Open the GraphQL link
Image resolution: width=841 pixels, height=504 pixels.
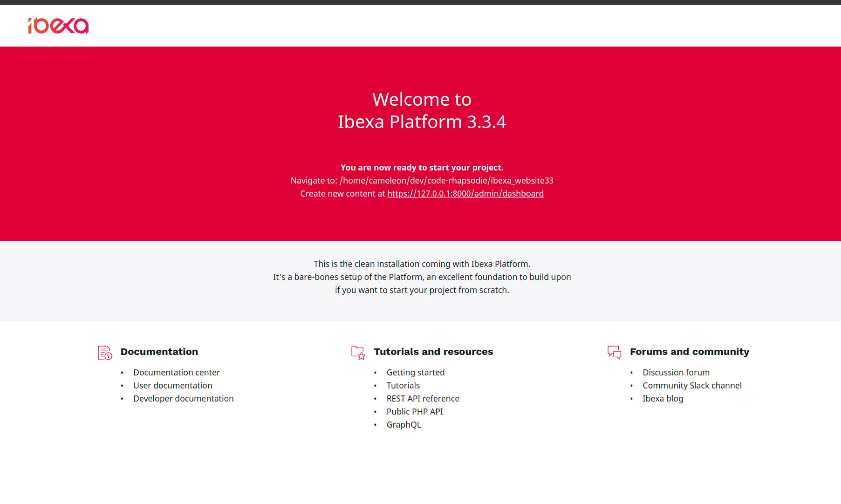click(x=403, y=425)
